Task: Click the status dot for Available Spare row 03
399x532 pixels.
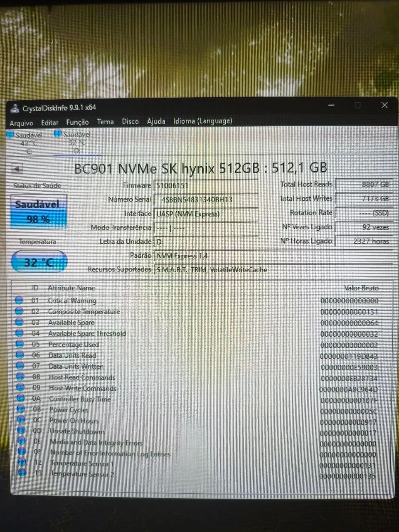Action: (19, 322)
